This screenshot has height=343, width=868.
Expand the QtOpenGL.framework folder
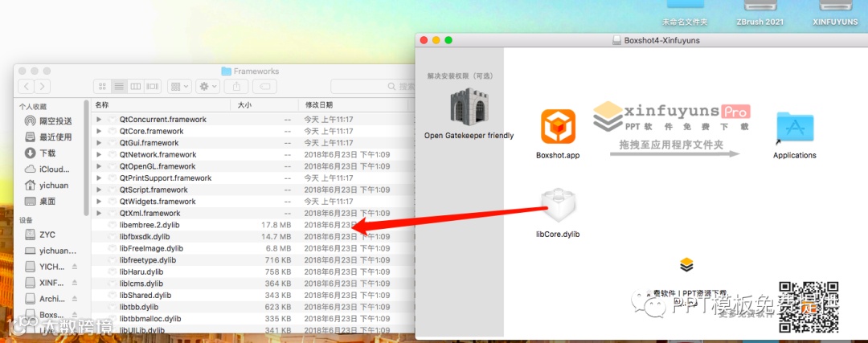[x=99, y=166]
